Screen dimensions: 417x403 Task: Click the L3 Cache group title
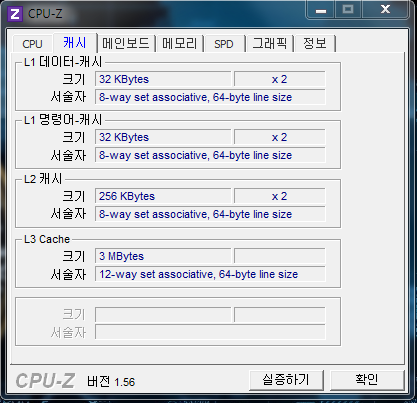tap(47, 239)
